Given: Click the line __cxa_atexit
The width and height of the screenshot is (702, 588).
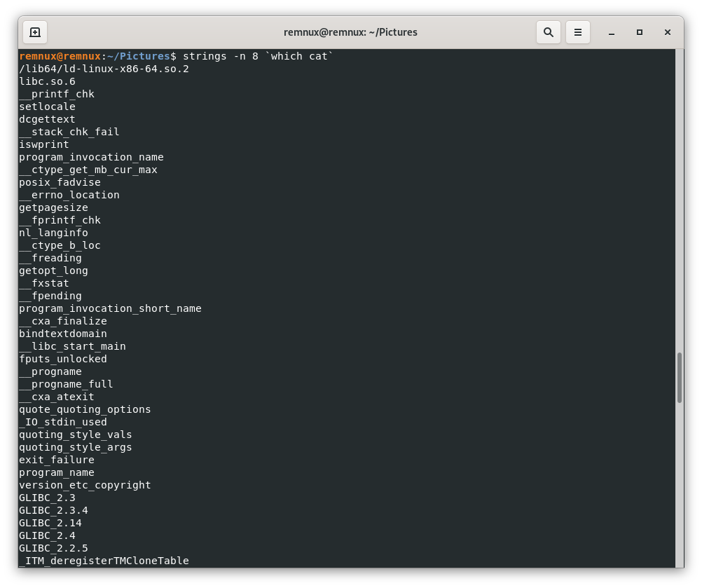Looking at the screenshot, I should pyautogui.click(x=57, y=397).
